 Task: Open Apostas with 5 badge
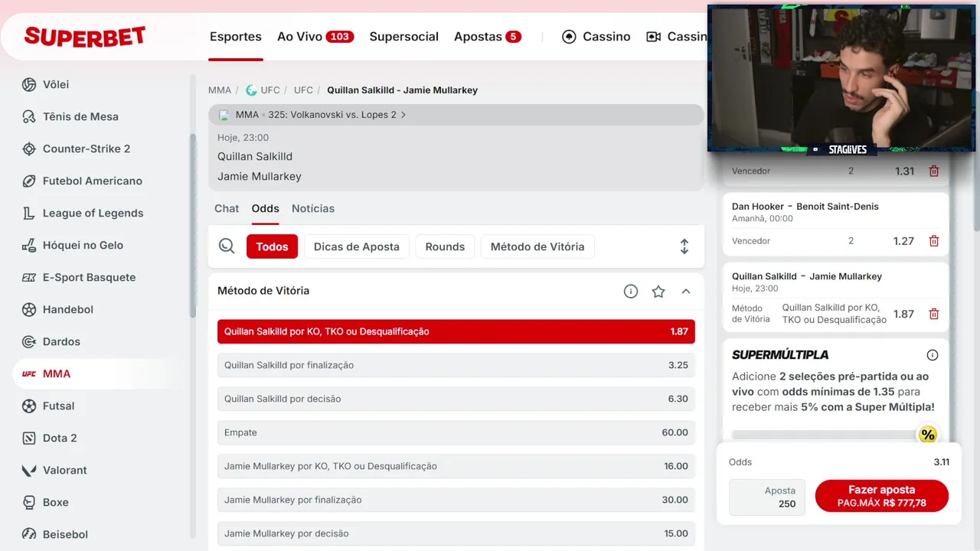tap(488, 37)
